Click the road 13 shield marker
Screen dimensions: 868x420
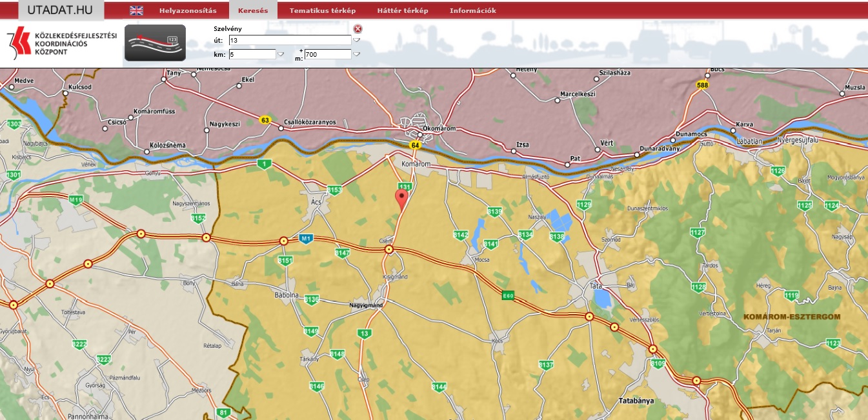pyautogui.click(x=365, y=334)
